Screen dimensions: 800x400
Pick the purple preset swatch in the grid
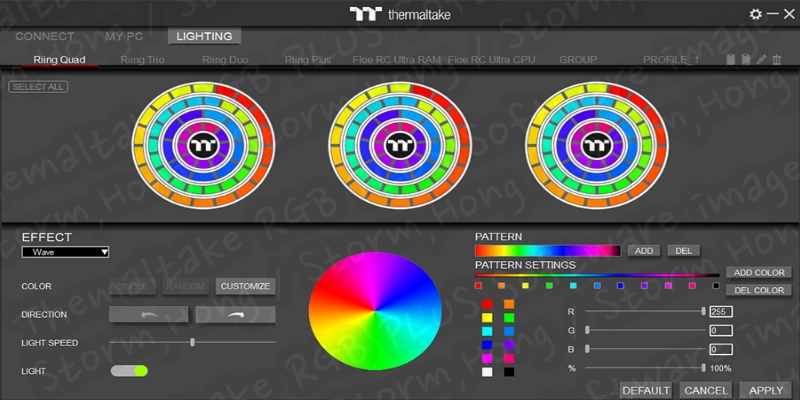[x=509, y=345]
